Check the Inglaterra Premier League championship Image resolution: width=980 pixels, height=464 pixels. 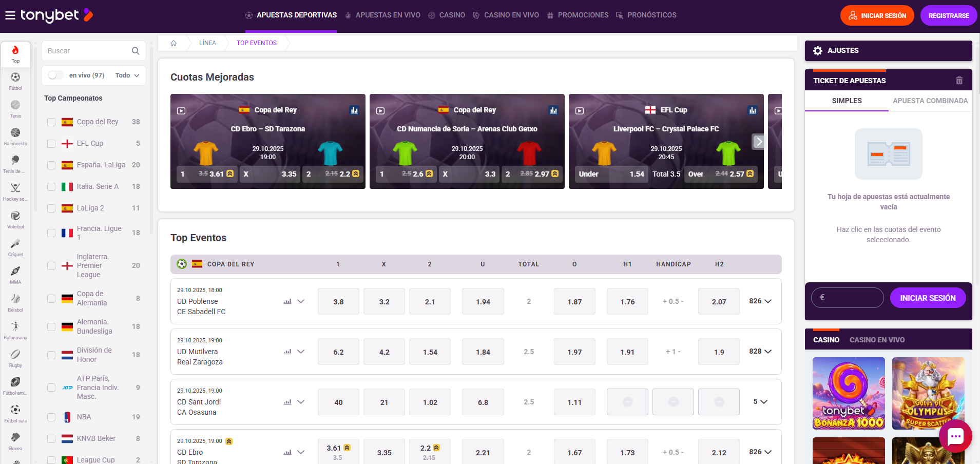[51, 266]
